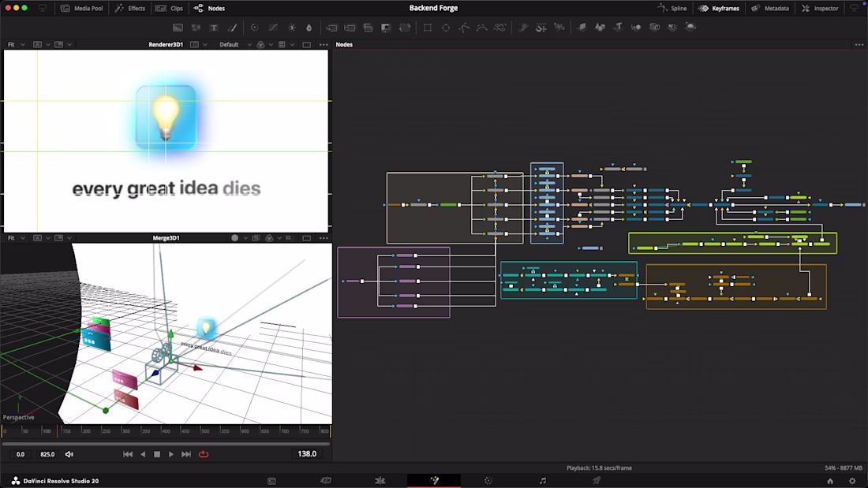Add a B-Spline mask node
The height and width of the screenshot is (488, 868).
481,27
